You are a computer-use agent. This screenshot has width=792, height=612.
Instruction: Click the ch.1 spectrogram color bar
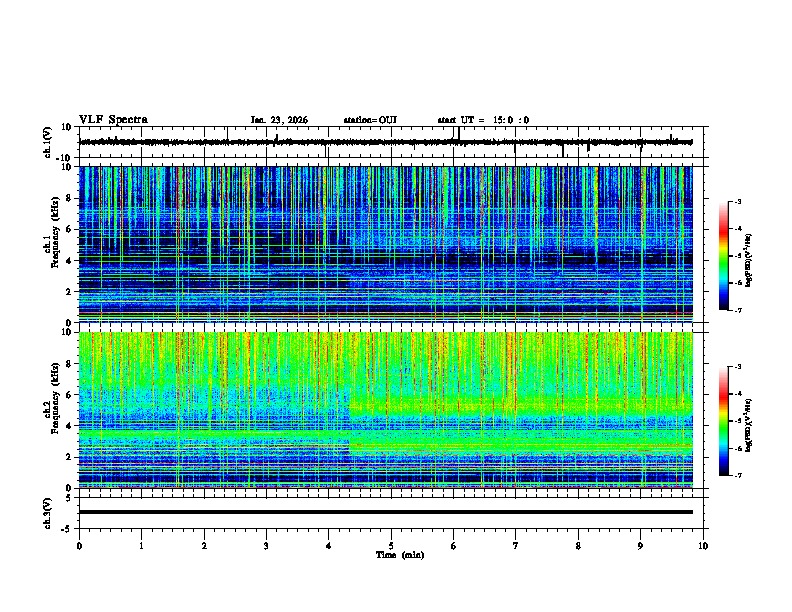click(x=723, y=256)
